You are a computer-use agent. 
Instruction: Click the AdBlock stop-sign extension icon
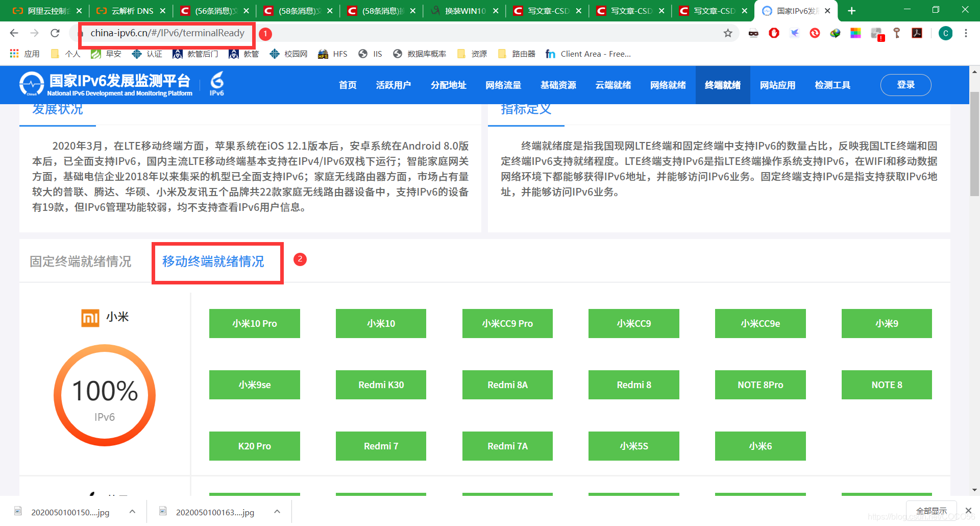point(774,33)
